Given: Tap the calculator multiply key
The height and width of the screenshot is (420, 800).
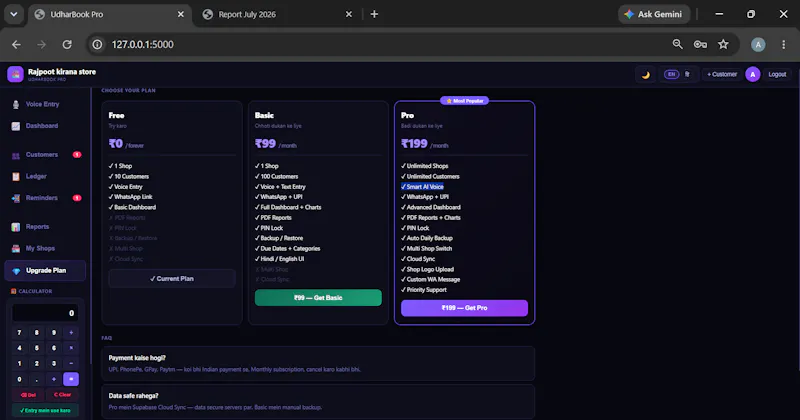Looking at the screenshot, I should coord(71,348).
